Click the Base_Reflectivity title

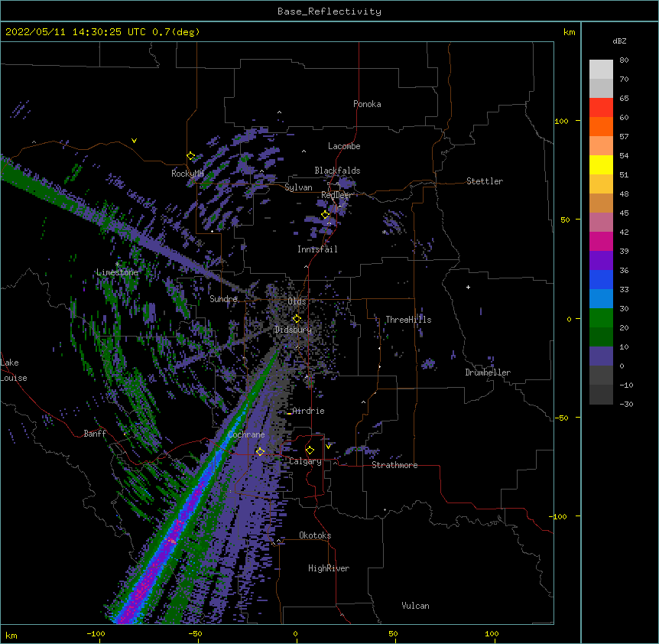pyautogui.click(x=329, y=11)
